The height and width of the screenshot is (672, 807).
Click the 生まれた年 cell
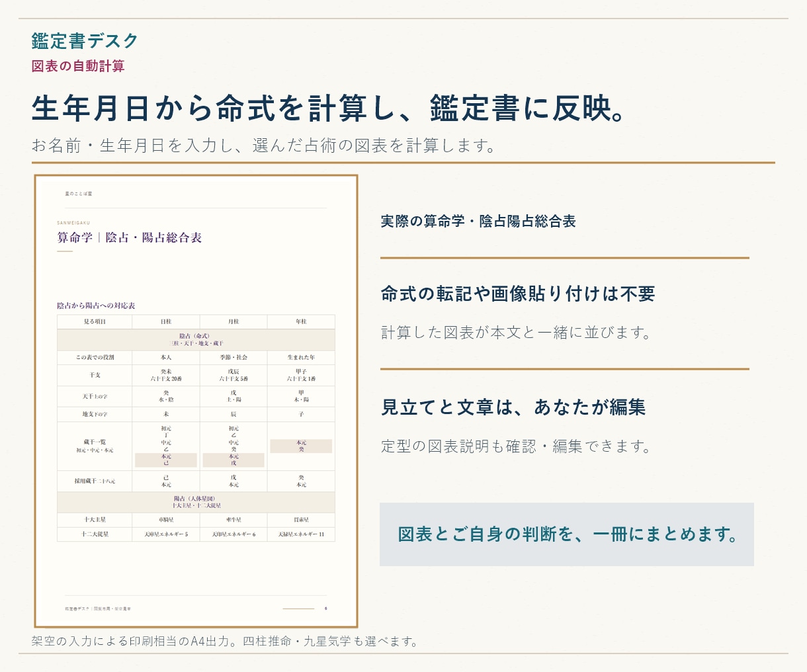click(301, 357)
